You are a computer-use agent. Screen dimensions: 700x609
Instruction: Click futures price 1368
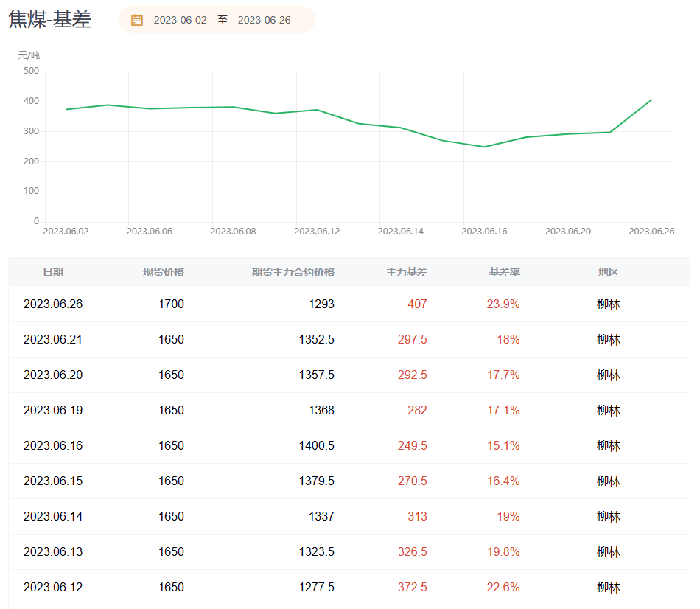coord(321,410)
